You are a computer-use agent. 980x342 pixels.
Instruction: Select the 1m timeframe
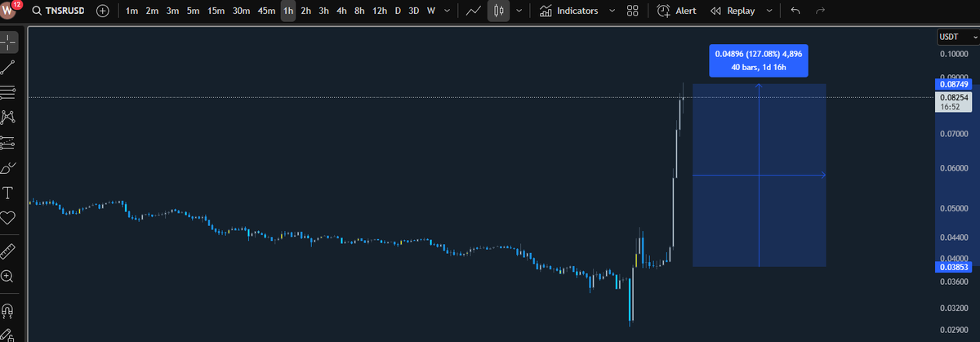131,11
